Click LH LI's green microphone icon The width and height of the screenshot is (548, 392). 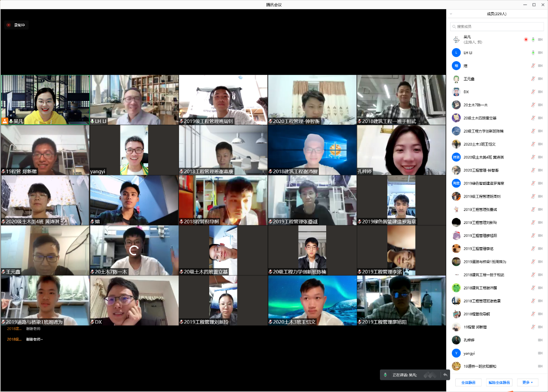pos(533,53)
